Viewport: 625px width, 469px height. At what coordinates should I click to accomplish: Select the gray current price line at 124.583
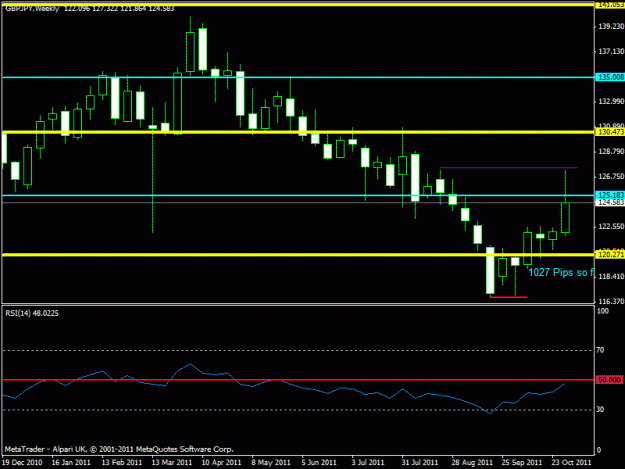pos(298,202)
